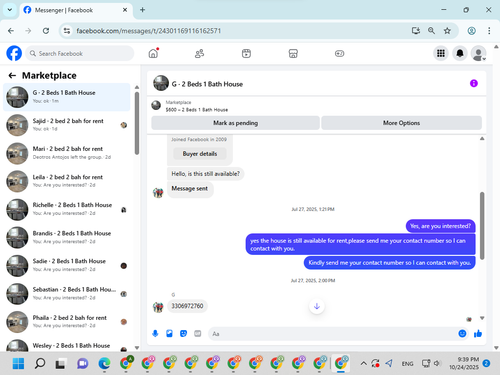
Task: Reload the page in Chrome
Action: pyautogui.click(x=46, y=31)
